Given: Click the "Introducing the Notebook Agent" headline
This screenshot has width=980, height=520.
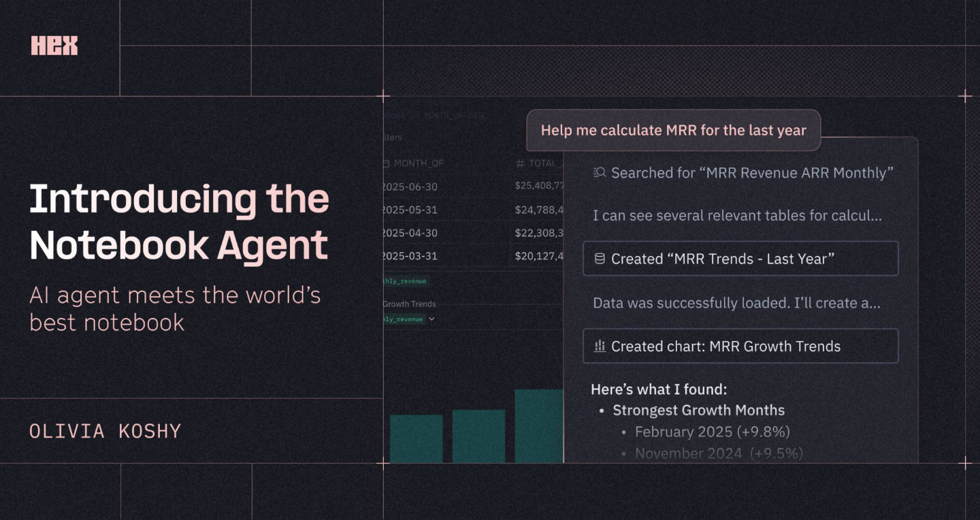Looking at the screenshot, I should [179, 223].
